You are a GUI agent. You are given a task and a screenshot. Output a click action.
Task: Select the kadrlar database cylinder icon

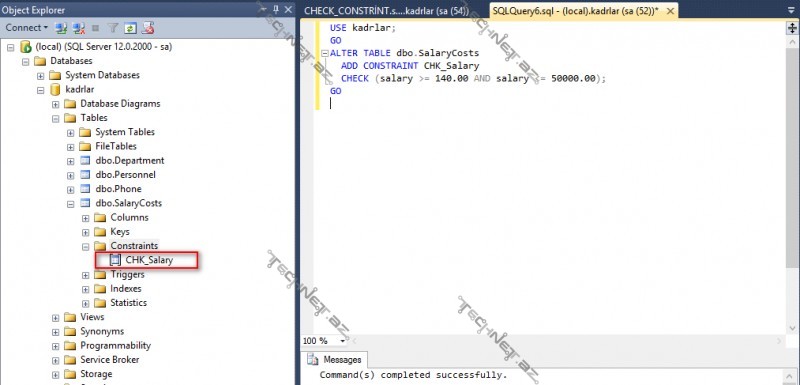tap(55, 90)
